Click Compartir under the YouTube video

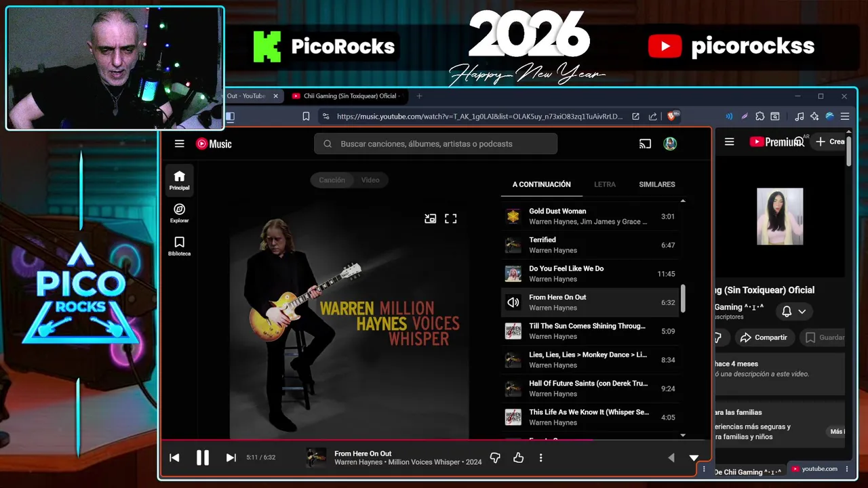click(x=764, y=338)
